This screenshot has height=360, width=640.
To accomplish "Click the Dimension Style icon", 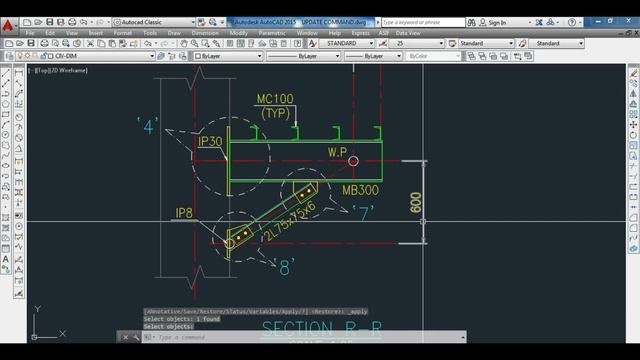I will click(383, 43).
